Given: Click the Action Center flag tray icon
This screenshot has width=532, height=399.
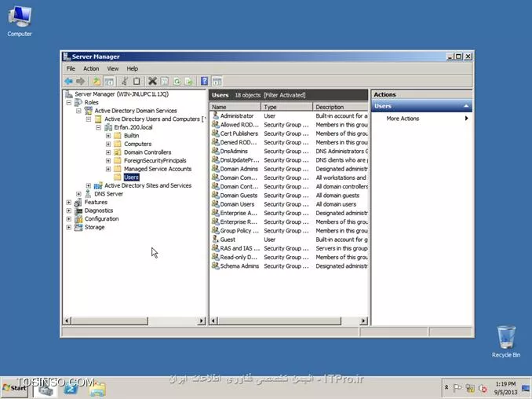Looking at the screenshot, I should [457, 388].
